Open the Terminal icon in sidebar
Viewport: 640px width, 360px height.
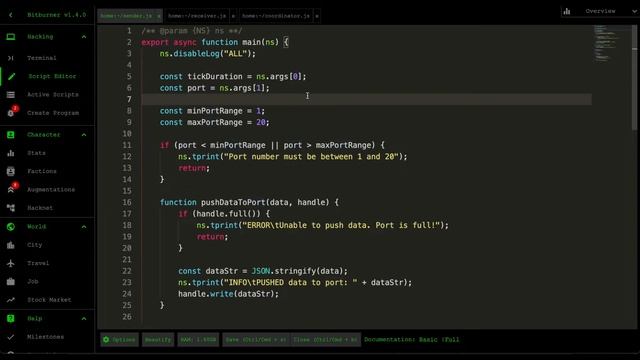point(11,58)
